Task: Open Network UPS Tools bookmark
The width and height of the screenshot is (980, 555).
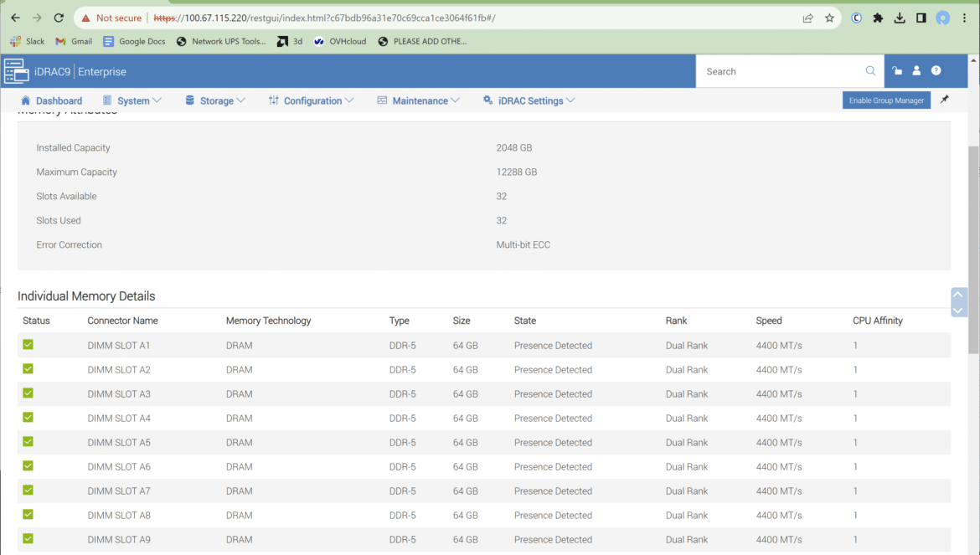Action: tap(221, 41)
